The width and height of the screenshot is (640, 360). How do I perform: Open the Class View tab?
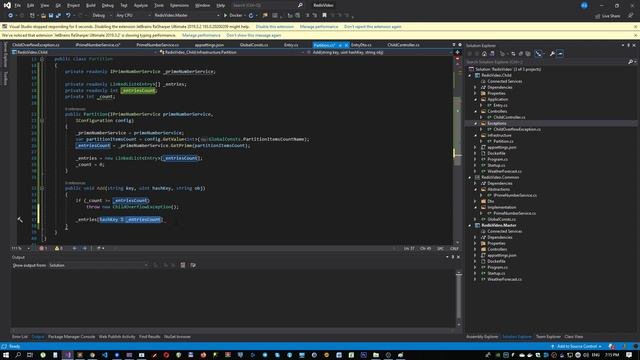[573, 337]
